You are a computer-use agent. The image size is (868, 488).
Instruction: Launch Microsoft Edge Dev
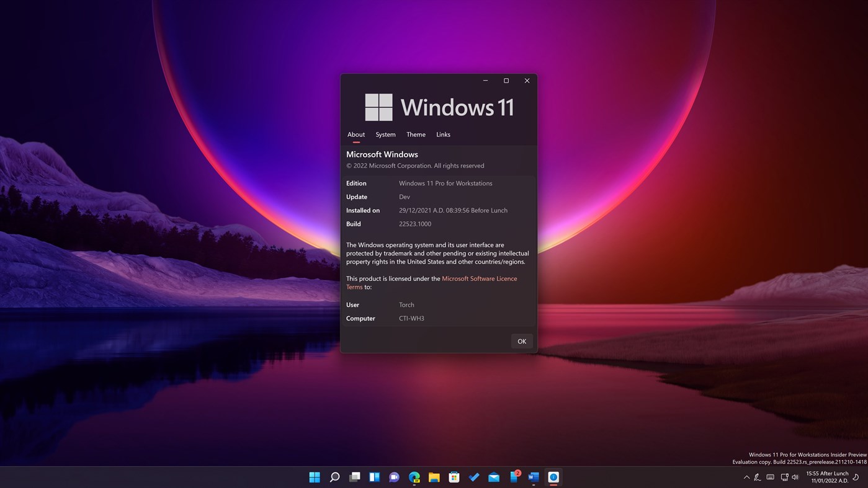click(x=414, y=477)
